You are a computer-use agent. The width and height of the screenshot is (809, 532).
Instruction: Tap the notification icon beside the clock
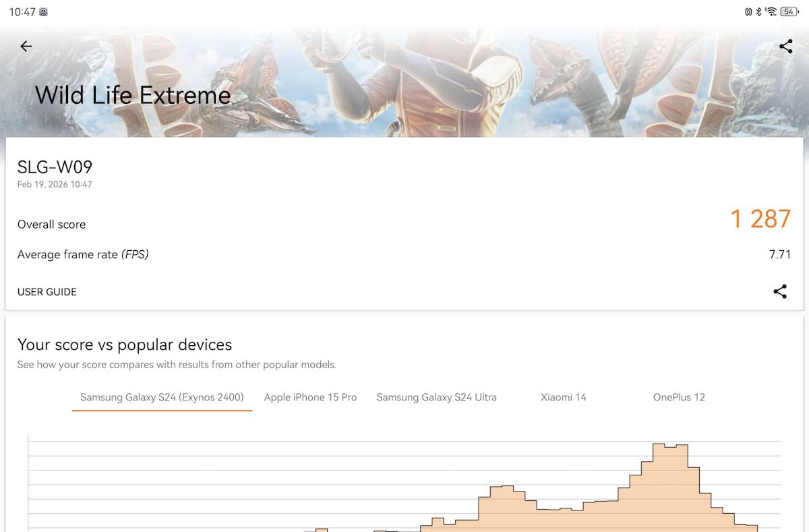point(44,12)
